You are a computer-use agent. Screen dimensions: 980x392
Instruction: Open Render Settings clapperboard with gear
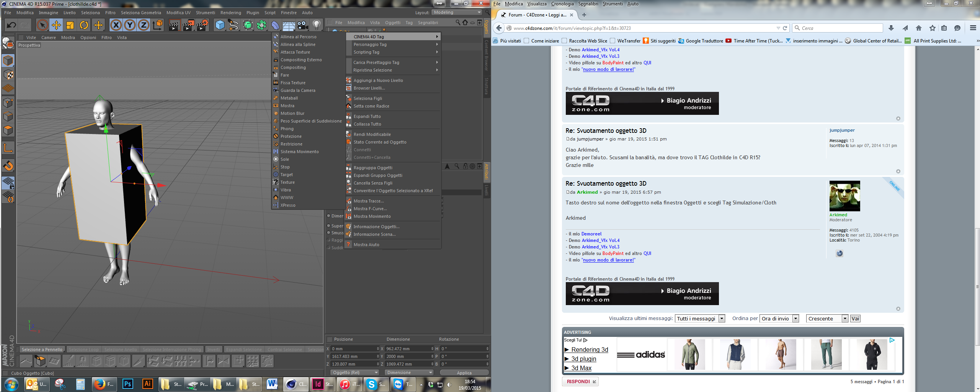(x=202, y=25)
